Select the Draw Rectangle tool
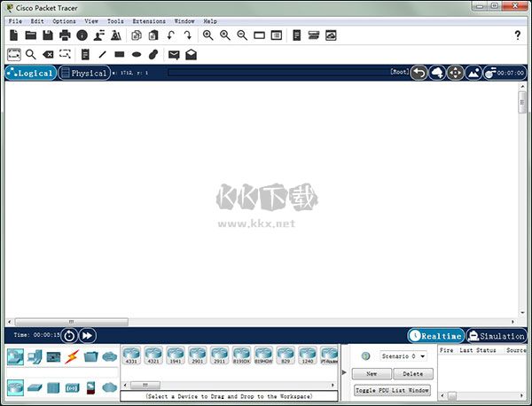The width and height of the screenshot is (532, 406). pyautogui.click(x=120, y=54)
